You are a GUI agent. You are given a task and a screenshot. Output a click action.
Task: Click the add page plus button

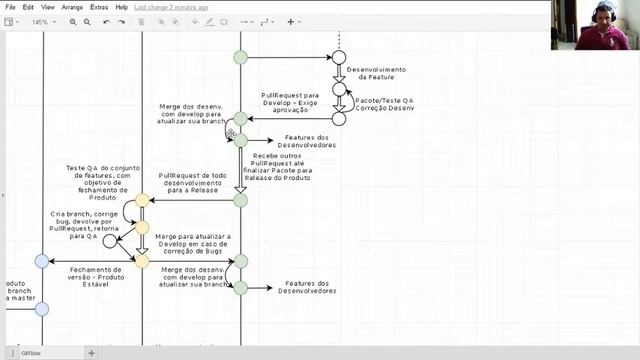tap(91, 353)
